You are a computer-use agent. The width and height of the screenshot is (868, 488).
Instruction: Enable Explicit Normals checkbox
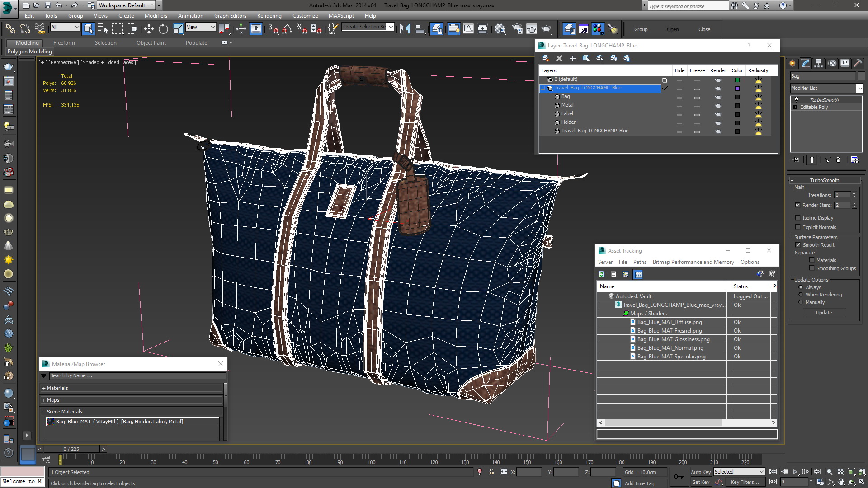coord(798,227)
